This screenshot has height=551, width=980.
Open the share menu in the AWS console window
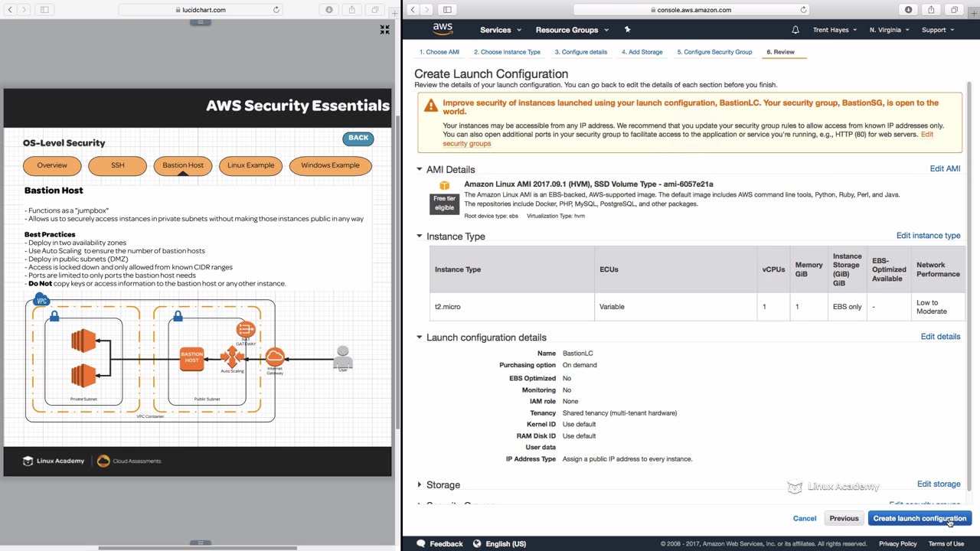coord(931,10)
